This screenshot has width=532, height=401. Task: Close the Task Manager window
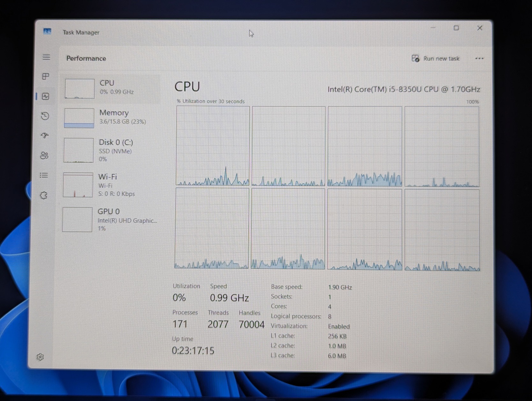point(479,28)
